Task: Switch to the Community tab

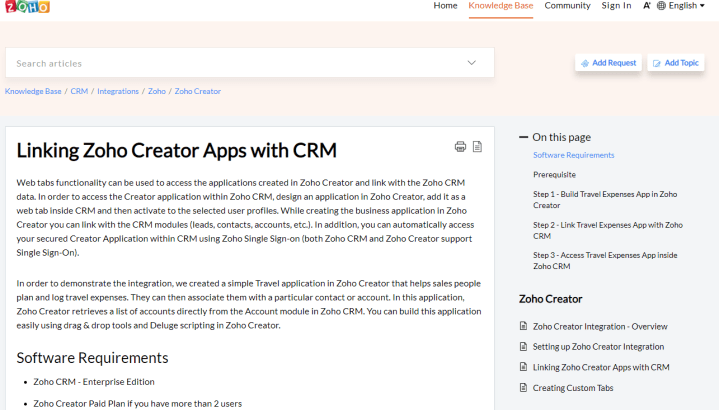Action: [567, 6]
